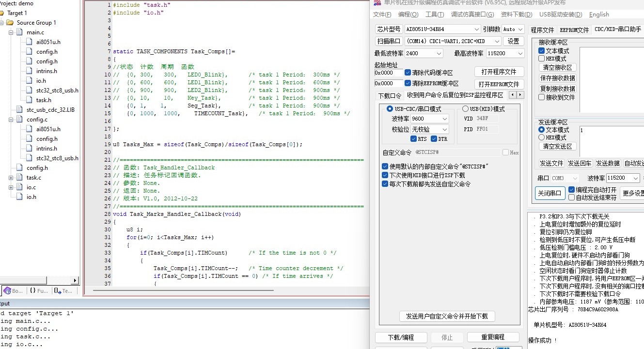
Task: Click the 起始地址 0x0000 input field
Action: [388, 73]
